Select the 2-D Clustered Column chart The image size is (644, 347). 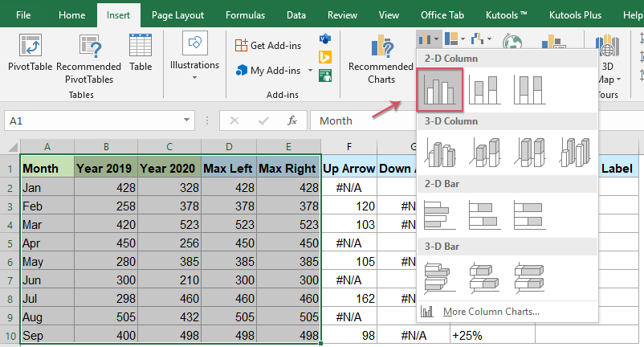tap(439, 90)
